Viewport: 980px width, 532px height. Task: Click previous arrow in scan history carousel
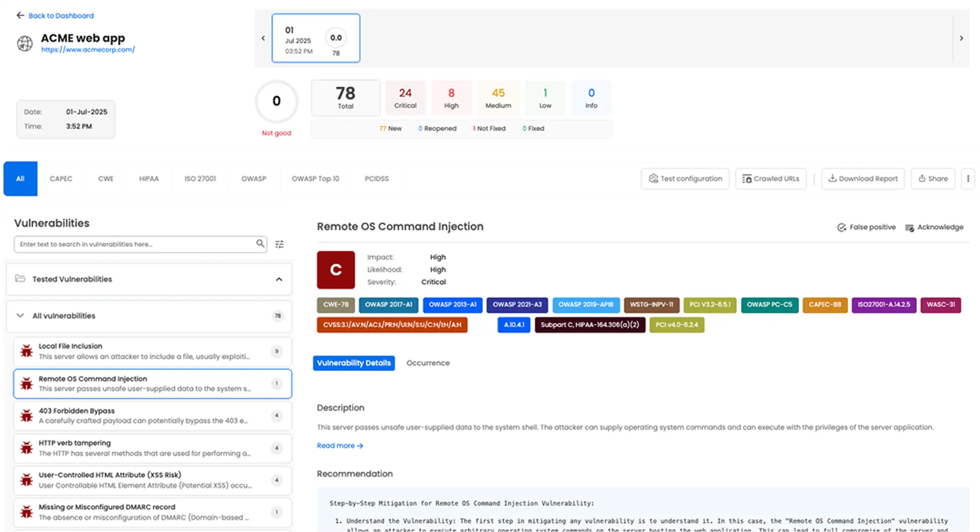point(263,38)
